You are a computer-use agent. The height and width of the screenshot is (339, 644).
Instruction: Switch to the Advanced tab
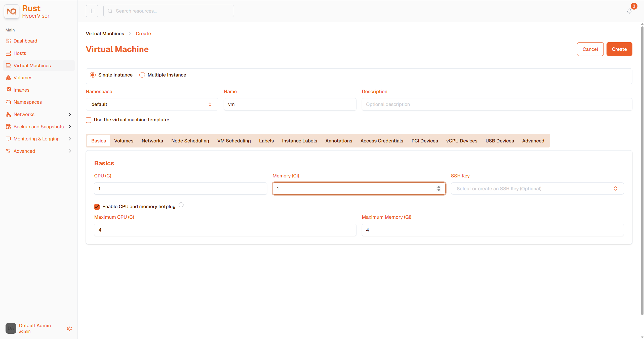tap(533, 141)
